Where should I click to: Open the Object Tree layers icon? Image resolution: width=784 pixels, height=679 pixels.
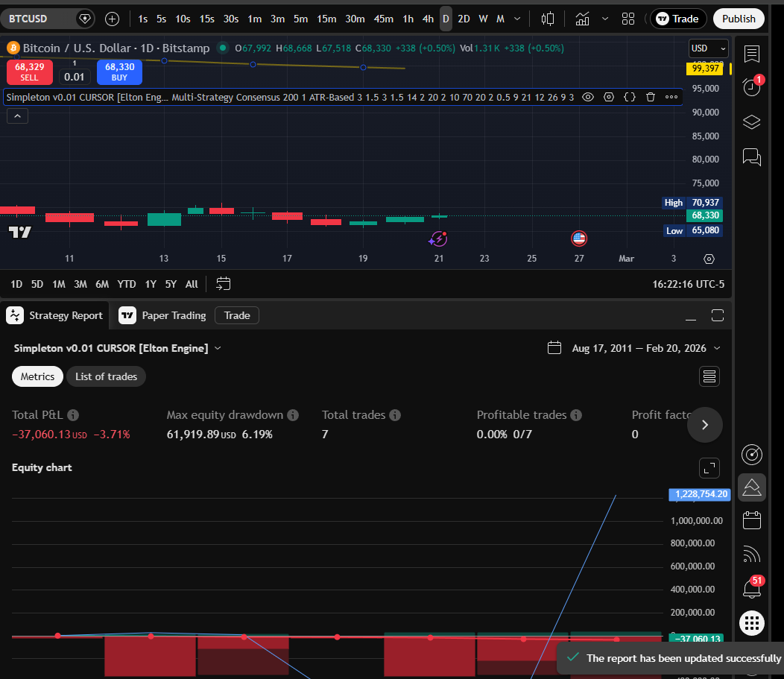click(752, 121)
